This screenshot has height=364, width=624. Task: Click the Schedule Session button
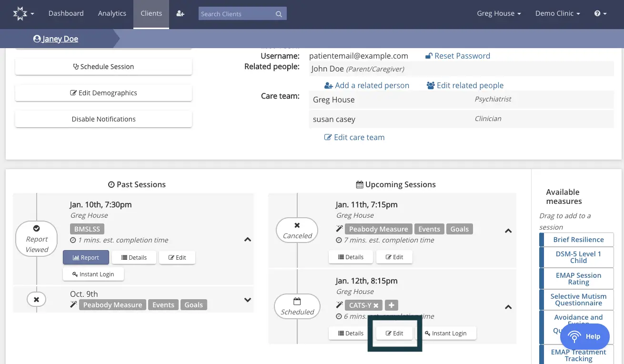103,67
